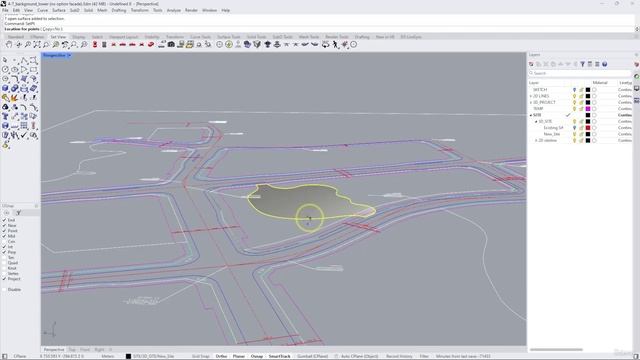This screenshot has width=640, height=360.
Task: Click the Text tool in left toolbar
Action: click(x=5, y=116)
